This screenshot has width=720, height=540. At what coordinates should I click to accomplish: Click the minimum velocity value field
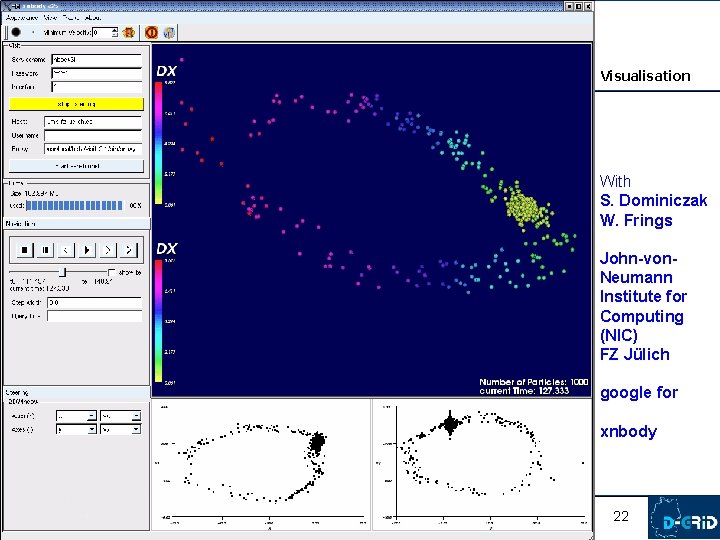(102, 32)
